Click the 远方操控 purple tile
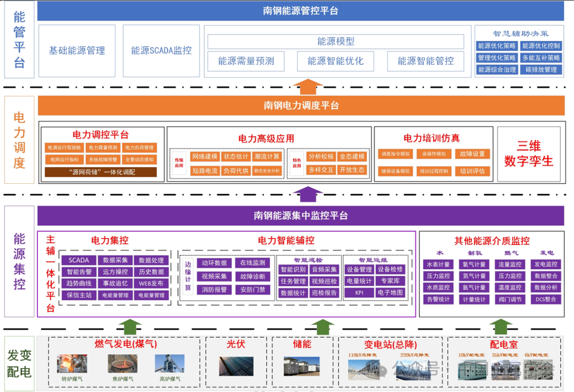Image resolution: width=574 pixels, height=392 pixels. [115, 272]
